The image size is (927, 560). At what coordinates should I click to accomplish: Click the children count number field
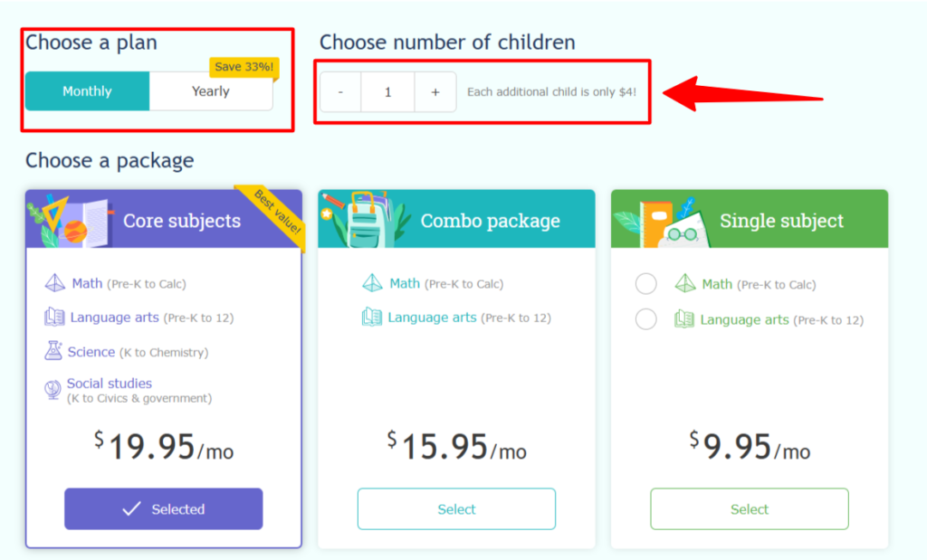387,91
